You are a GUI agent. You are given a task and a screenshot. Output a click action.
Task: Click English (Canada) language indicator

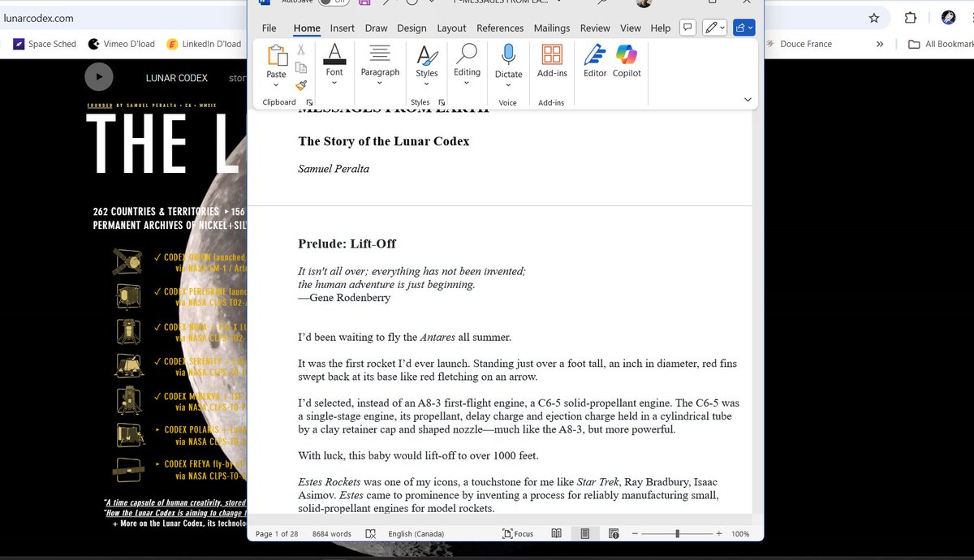click(416, 533)
